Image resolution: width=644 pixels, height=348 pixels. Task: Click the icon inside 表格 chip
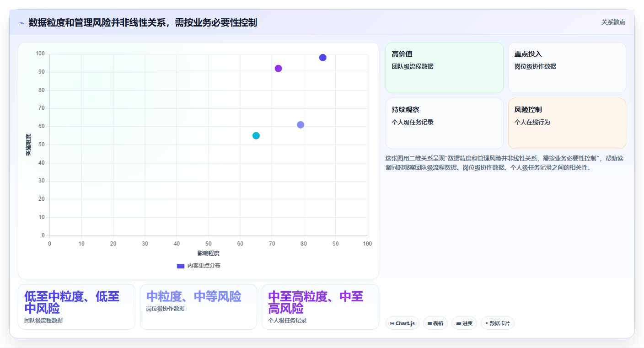tap(430, 324)
